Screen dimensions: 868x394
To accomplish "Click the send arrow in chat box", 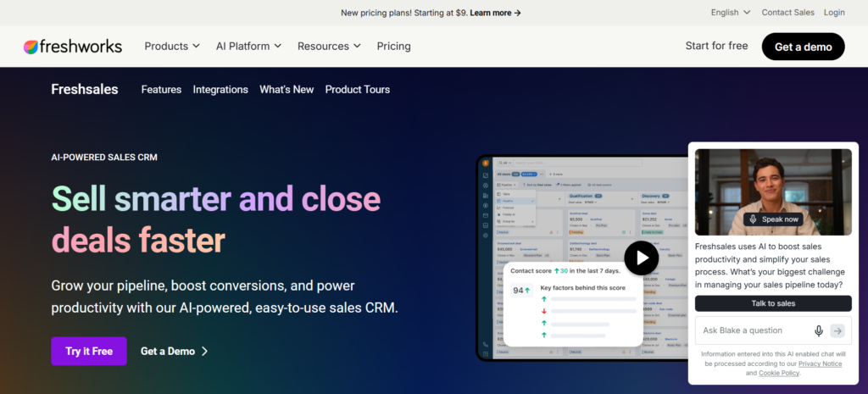I will pyautogui.click(x=837, y=331).
